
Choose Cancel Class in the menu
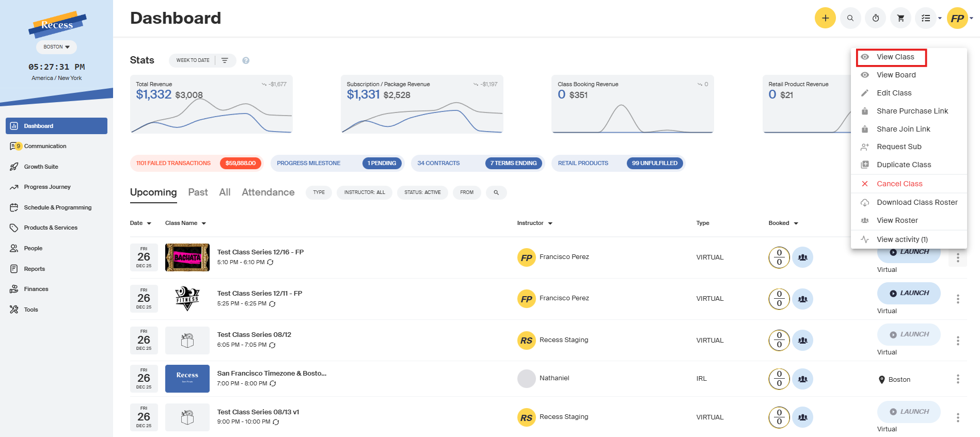(899, 184)
